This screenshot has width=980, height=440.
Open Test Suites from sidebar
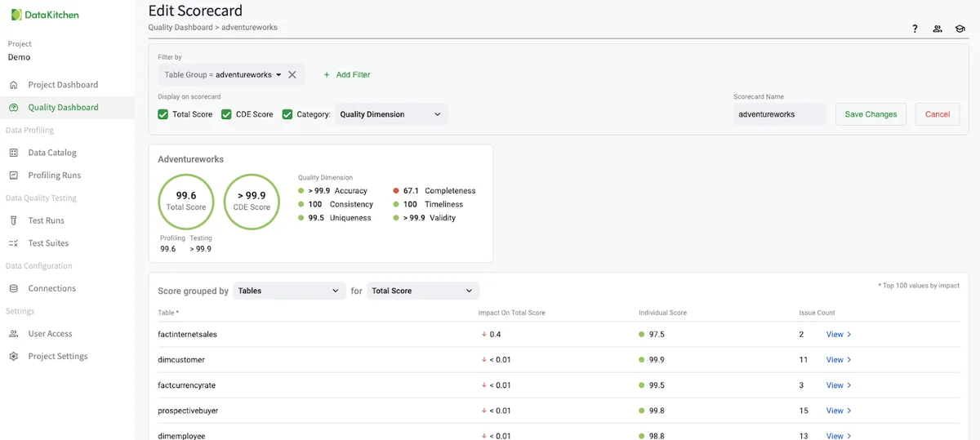tap(48, 243)
